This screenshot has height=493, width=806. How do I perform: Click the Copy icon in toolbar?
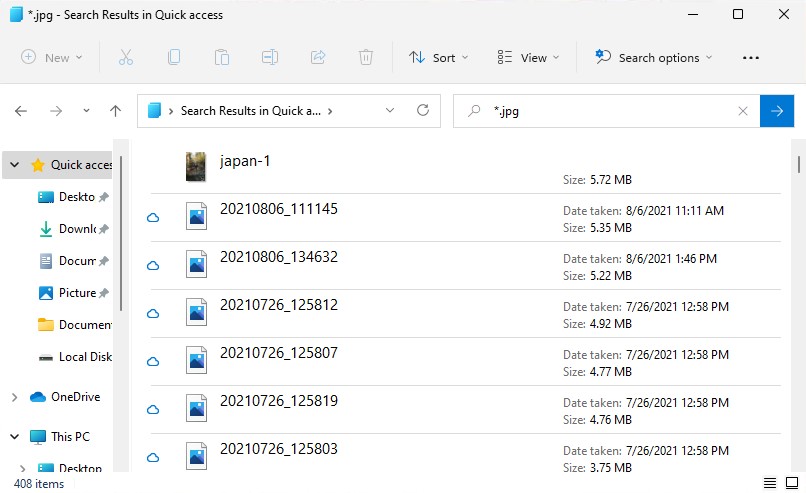coord(174,57)
